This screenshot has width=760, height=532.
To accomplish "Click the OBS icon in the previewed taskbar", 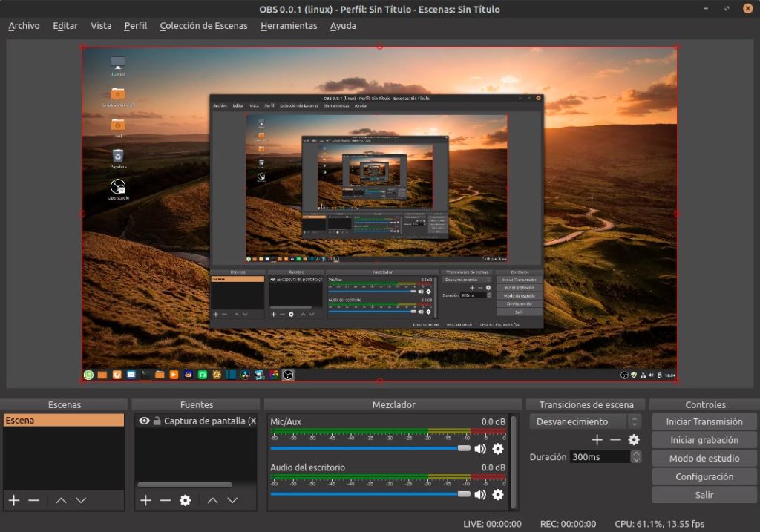I will pyautogui.click(x=288, y=375).
